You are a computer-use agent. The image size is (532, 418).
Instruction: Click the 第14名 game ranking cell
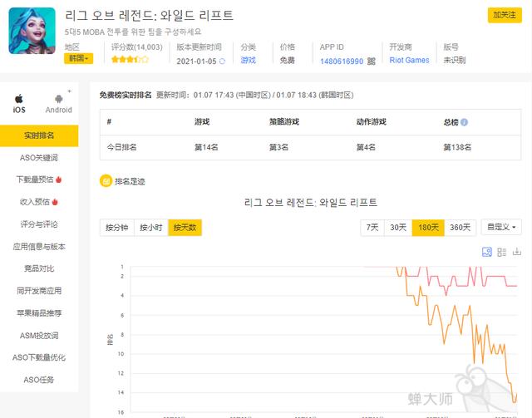coord(206,147)
